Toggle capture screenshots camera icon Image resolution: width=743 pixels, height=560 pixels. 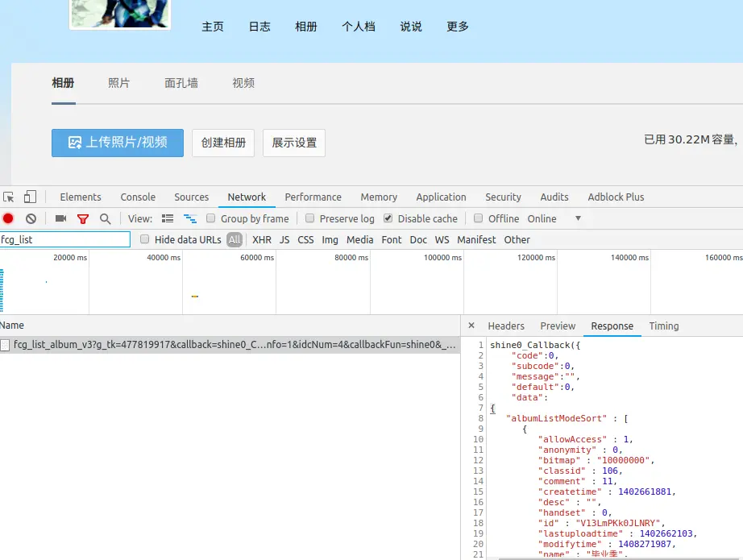[60, 218]
